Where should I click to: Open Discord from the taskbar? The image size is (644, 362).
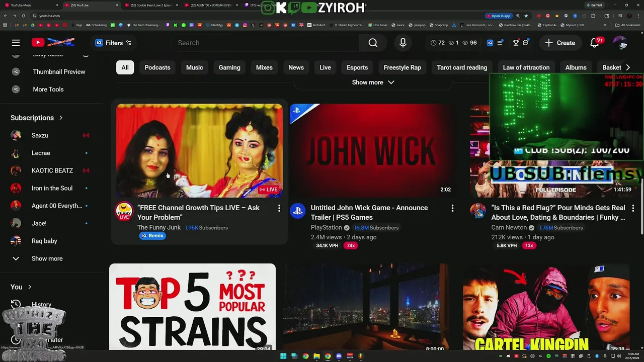click(x=339, y=356)
